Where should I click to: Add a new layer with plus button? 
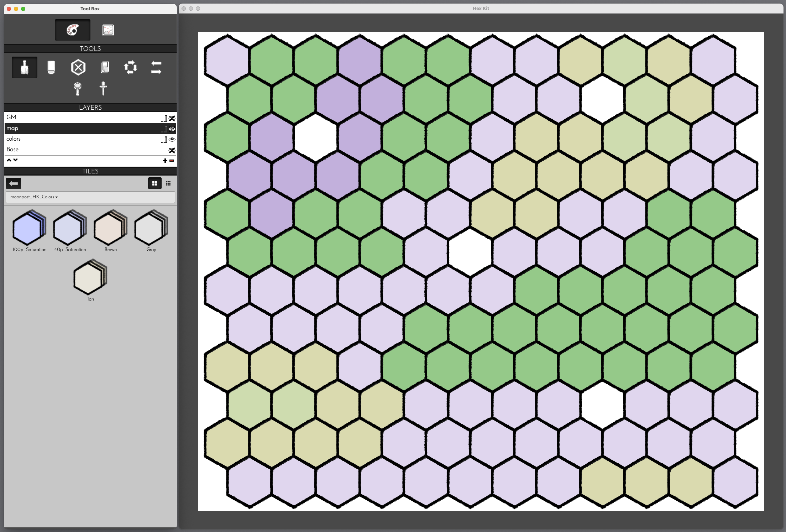click(x=165, y=161)
